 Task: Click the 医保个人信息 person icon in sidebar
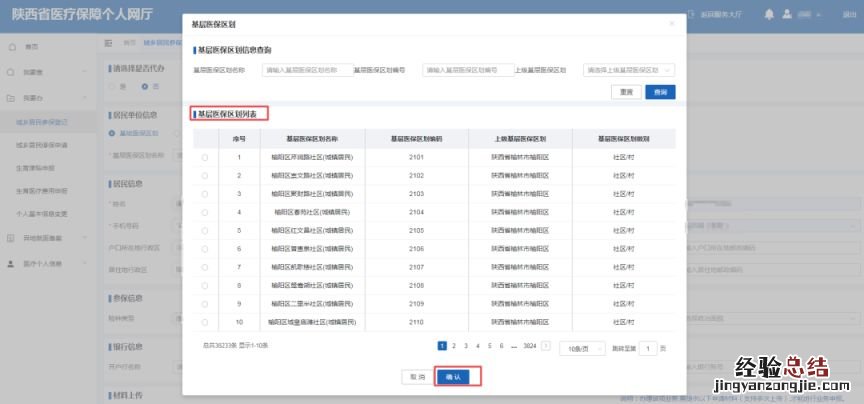click(x=11, y=264)
